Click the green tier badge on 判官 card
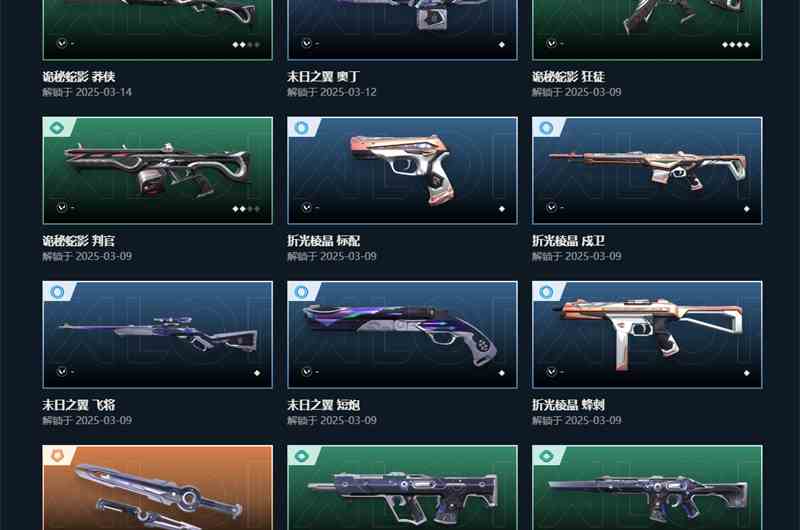 (57, 128)
